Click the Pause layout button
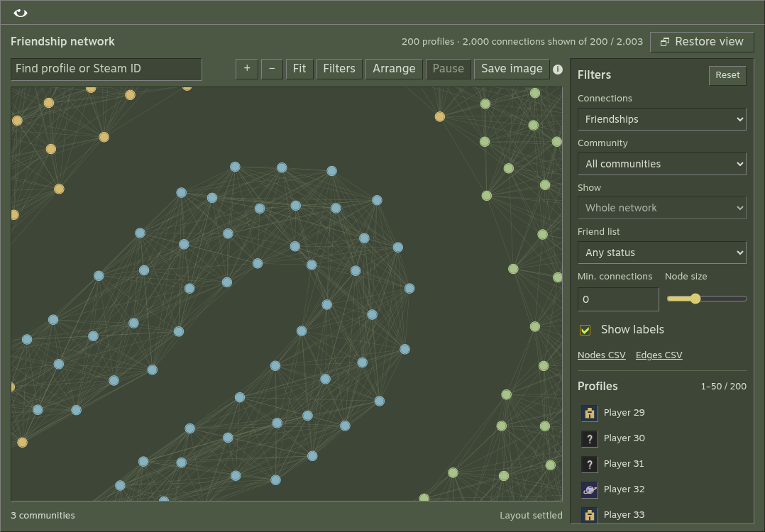Image resolution: width=765 pixels, height=532 pixels. pyautogui.click(x=448, y=69)
